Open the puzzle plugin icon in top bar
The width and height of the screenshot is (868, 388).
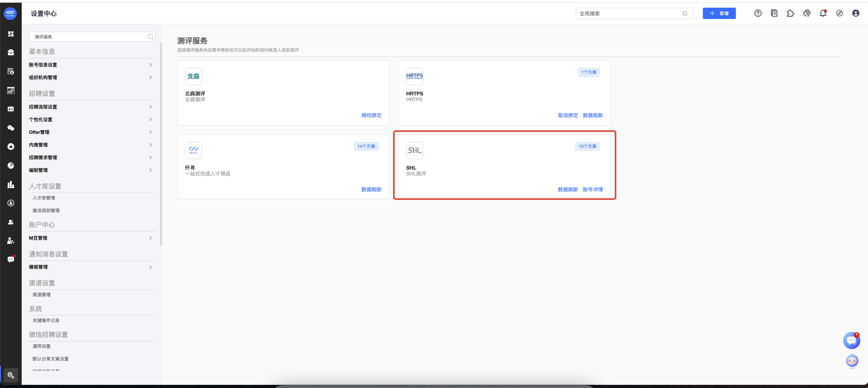point(790,13)
